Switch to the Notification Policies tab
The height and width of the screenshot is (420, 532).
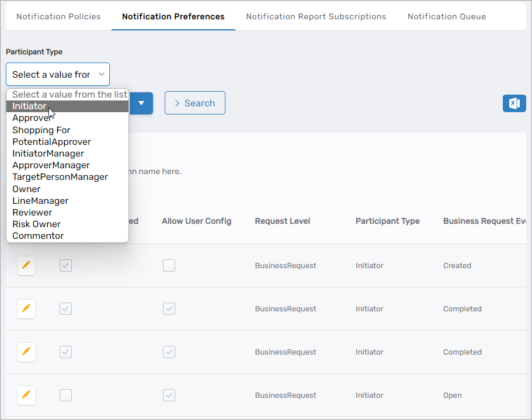[58, 16]
